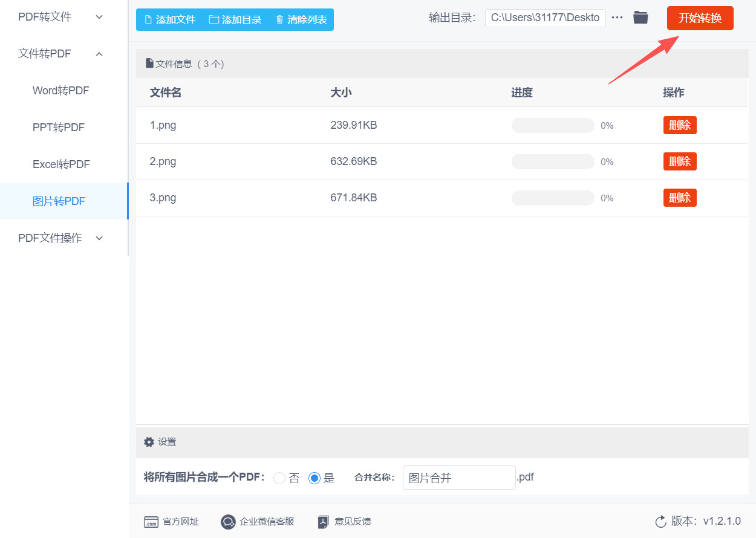
Task: Click file name 2.png
Action: pos(163,162)
